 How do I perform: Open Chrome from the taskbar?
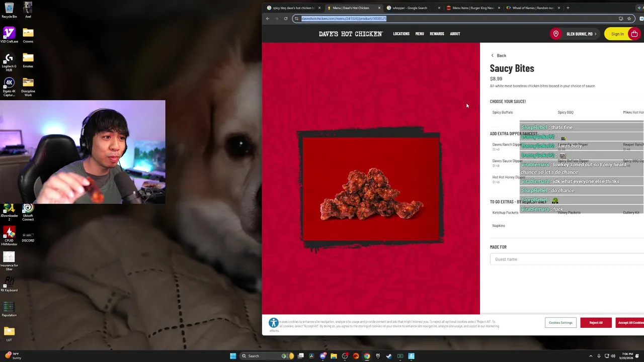[367, 356]
